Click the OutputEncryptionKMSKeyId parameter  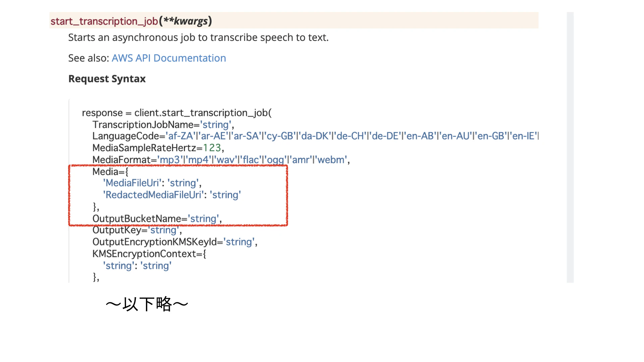click(x=155, y=242)
